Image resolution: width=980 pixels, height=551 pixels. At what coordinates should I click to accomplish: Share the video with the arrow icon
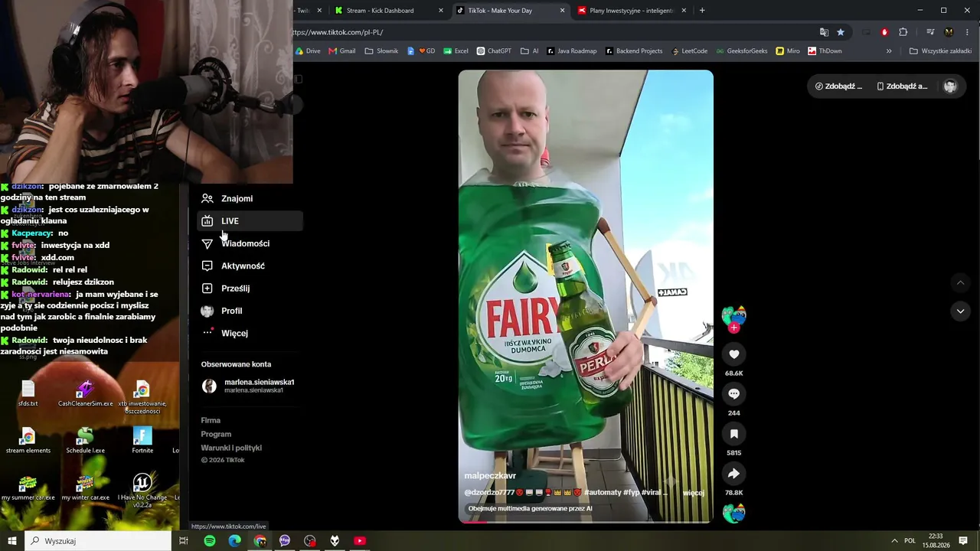[x=733, y=474]
